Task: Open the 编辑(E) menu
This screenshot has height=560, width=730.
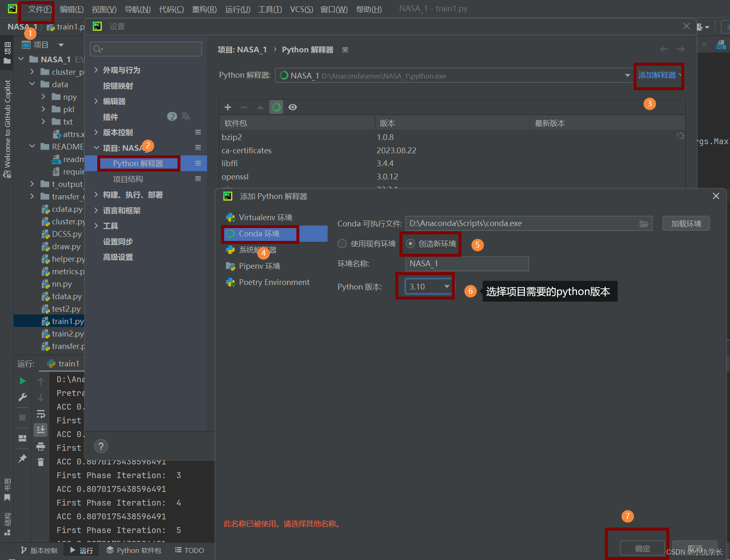Action: click(72, 9)
